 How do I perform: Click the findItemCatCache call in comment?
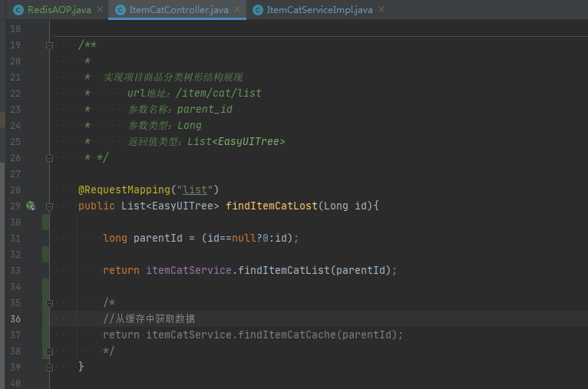click(x=286, y=335)
